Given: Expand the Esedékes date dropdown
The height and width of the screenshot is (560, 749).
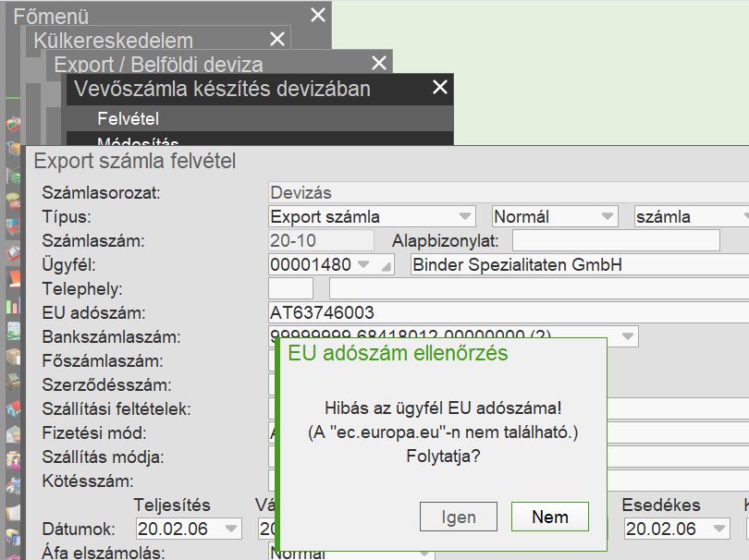Looking at the screenshot, I should (718, 529).
